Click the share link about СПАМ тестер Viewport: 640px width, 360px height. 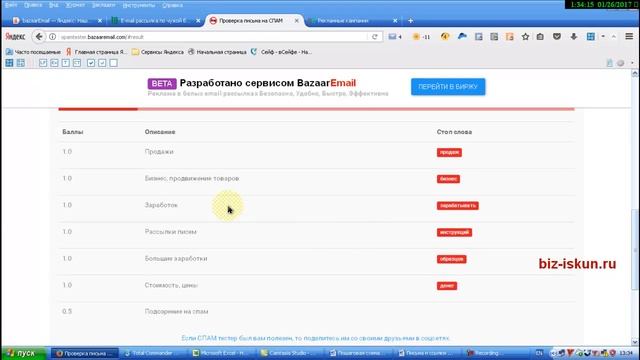(315, 338)
